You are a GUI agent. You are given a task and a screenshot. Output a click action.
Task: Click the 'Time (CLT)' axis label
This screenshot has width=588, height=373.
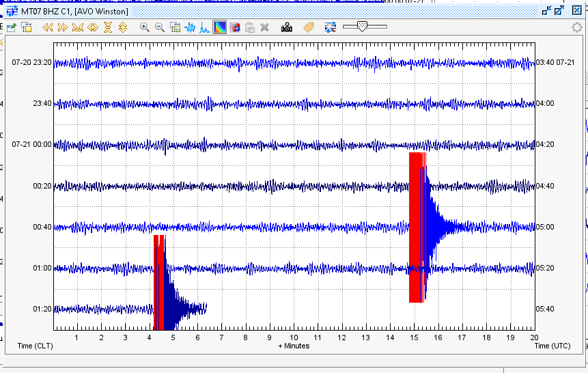click(36, 346)
